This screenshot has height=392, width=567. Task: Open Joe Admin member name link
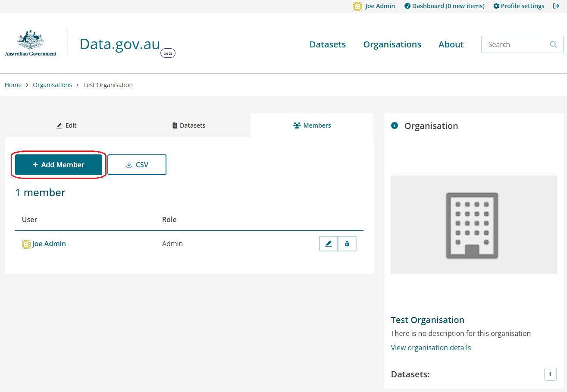49,244
